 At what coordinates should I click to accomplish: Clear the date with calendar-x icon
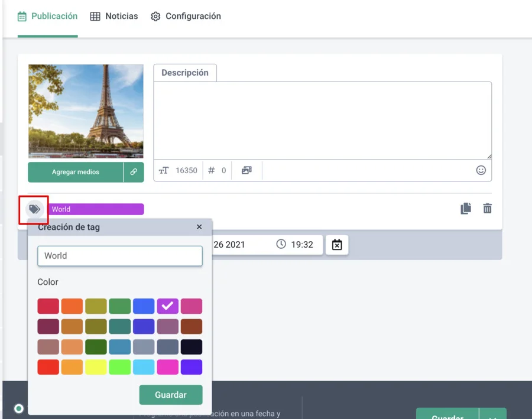pyautogui.click(x=337, y=245)
